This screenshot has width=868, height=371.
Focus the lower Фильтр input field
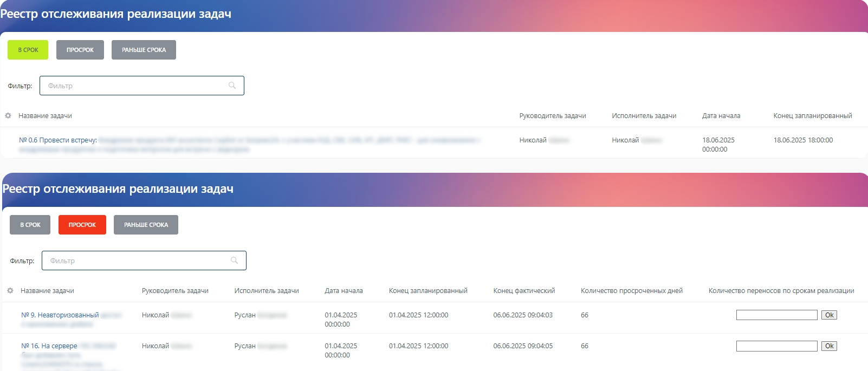pos(144,261)
